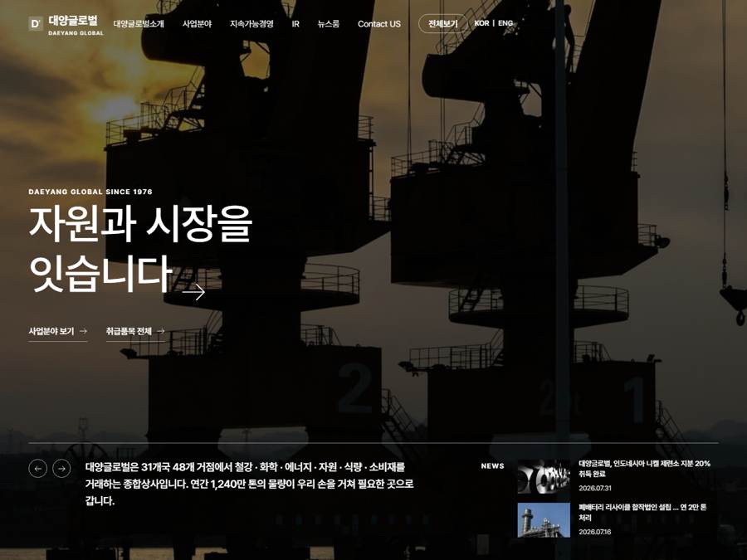Read the 폐배터리 리사이클 합작법인 news article
The height and width of the screenshot is (560, 747).
tap(642, 513)
